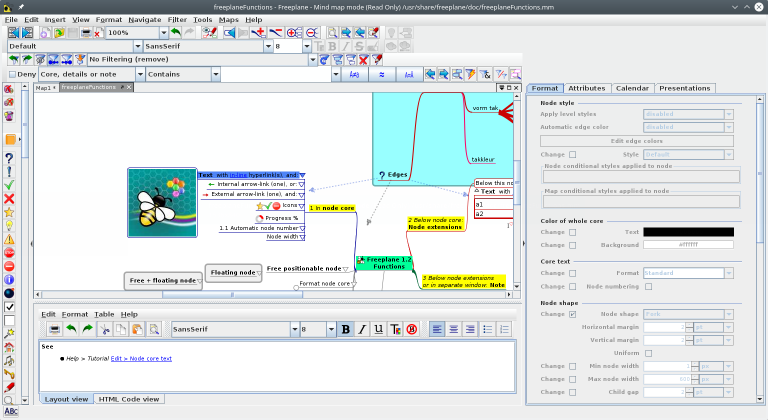The image size is (768, 420).
Task: Toggle Change checkbox for Background color
Action: (573, 245)
